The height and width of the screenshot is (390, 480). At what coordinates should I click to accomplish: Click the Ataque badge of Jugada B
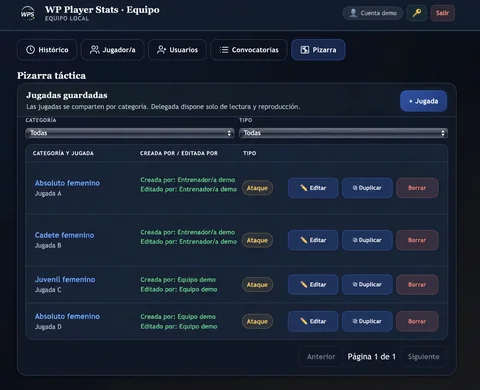(257, 240)
